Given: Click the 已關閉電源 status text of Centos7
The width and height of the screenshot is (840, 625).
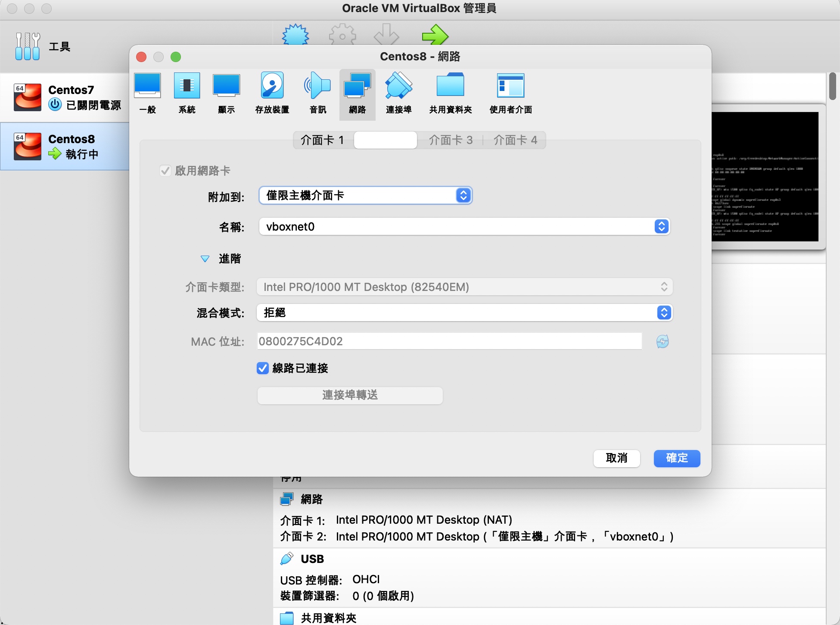Looking at the screenshot, I should [x=93, y=105].
